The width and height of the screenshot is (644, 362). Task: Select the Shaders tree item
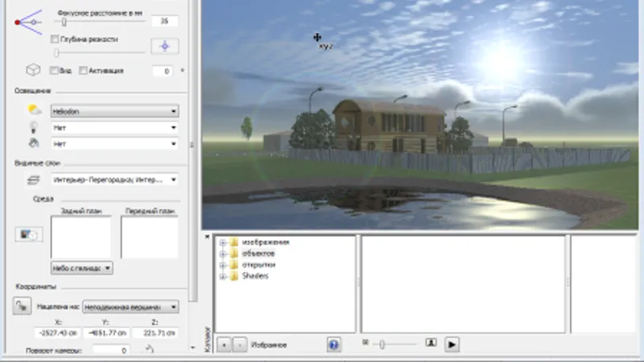coord(255,276)
